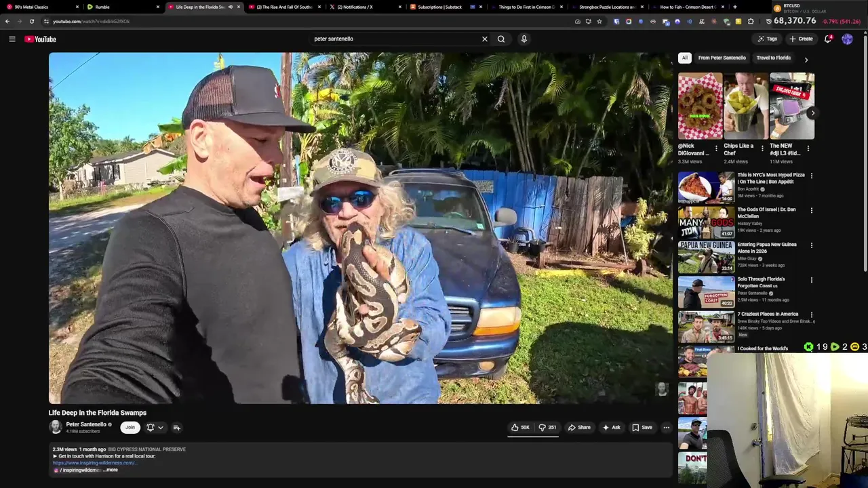Screen dimensions: 868x488
Task: Click the Ask button
Action: pyautogui.click(x=611, y=427)
